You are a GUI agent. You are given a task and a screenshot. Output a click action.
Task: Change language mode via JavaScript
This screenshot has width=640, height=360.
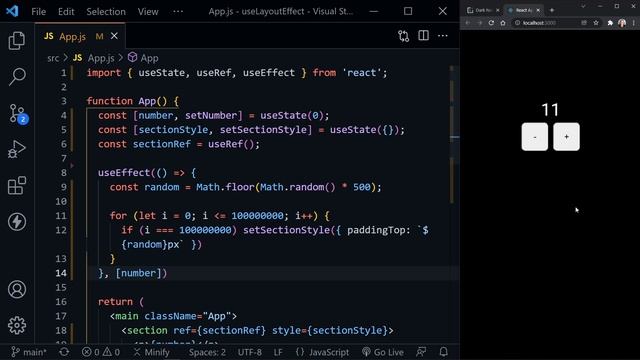tap(322, 352)
